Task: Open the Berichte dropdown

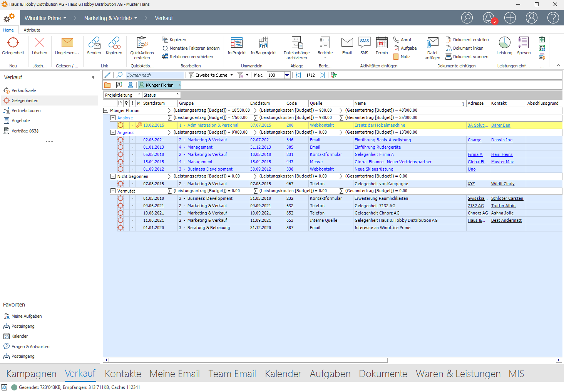Action: click(325, 48)
